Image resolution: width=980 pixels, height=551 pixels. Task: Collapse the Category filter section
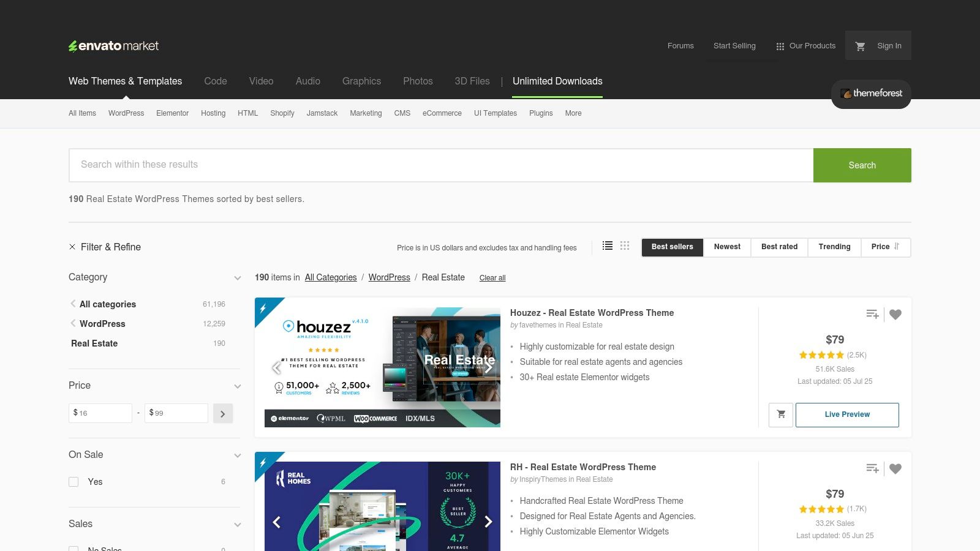[238, 278]
